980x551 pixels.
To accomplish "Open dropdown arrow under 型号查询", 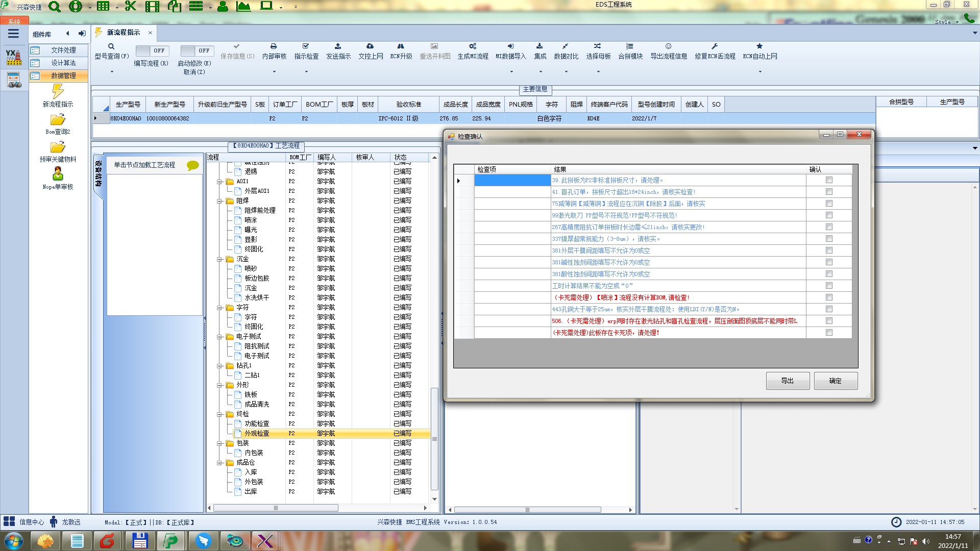I will tap(112, 72).
